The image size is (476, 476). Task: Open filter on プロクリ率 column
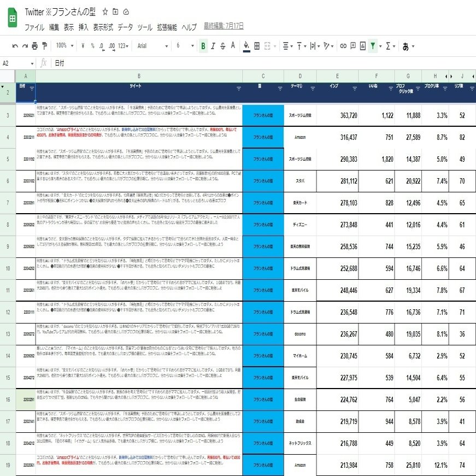[x=445, y=89]
